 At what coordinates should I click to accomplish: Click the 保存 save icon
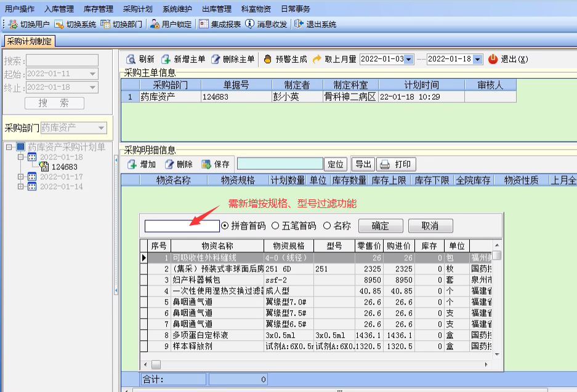(x=206, y=164)
